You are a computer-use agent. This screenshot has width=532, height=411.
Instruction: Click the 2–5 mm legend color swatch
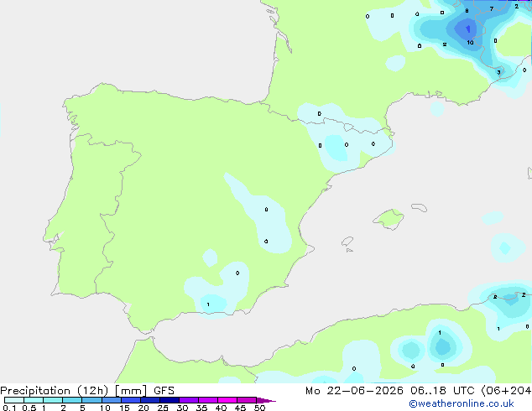(x=72, y=400)
